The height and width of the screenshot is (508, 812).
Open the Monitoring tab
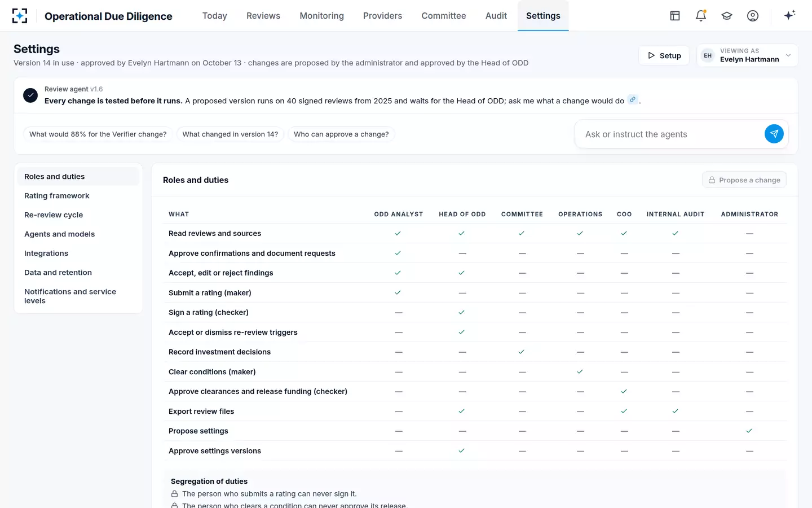pos(322,16)
